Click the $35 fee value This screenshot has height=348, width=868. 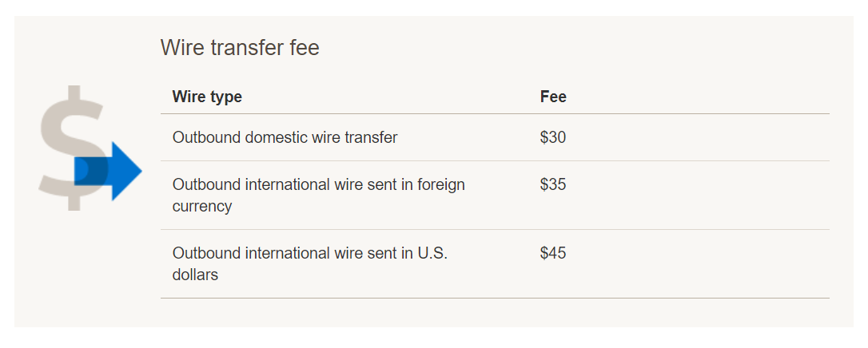pos(553,184)
